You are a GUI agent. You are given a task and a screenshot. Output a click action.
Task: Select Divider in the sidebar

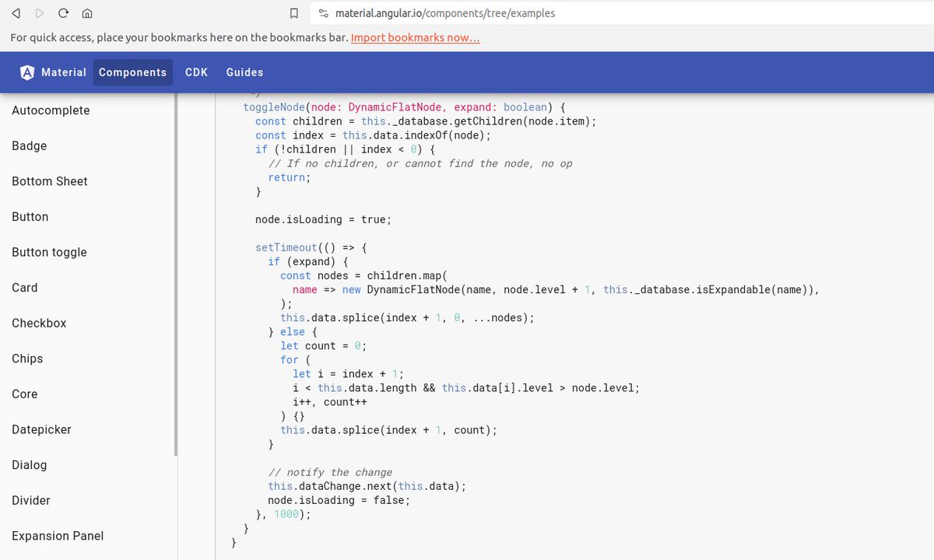pos(31,500)
